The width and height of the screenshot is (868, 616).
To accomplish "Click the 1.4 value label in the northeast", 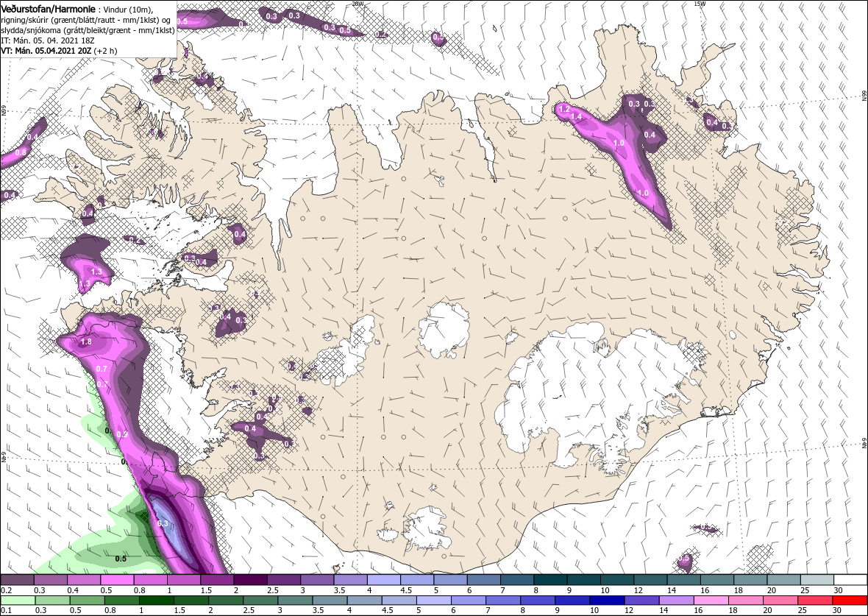I will click(x=576, y=116).
